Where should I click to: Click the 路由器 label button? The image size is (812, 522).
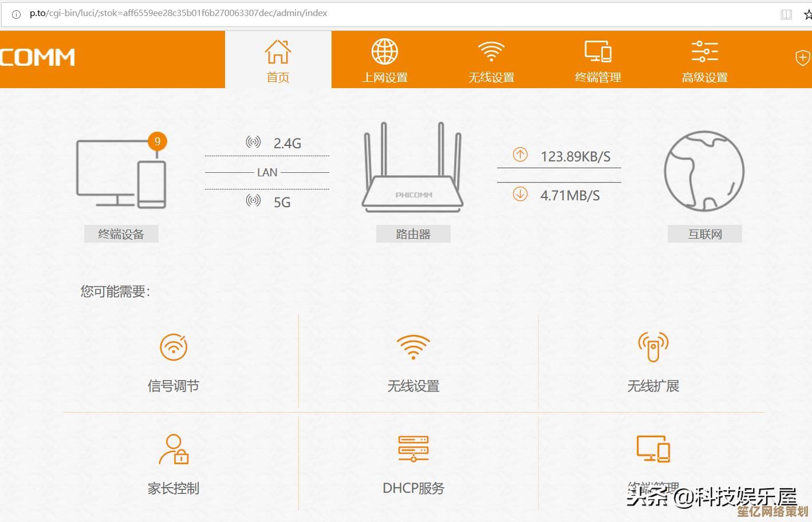(x=413, y=234)
